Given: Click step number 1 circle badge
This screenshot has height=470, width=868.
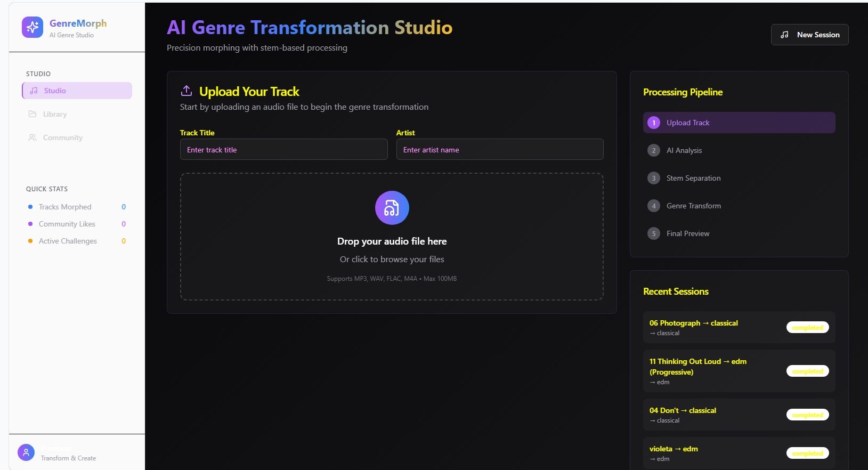Looking at the screenshot, I should click(x=654, y=123).
